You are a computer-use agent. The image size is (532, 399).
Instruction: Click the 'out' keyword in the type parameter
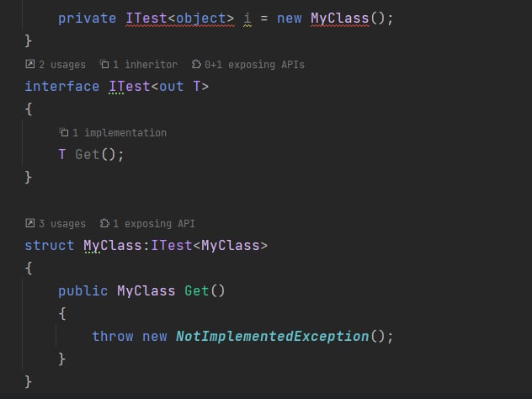[x=172, y=87]
